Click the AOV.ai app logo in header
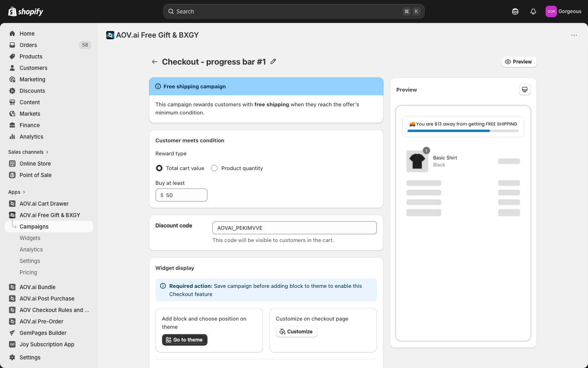 pos(110,35)
